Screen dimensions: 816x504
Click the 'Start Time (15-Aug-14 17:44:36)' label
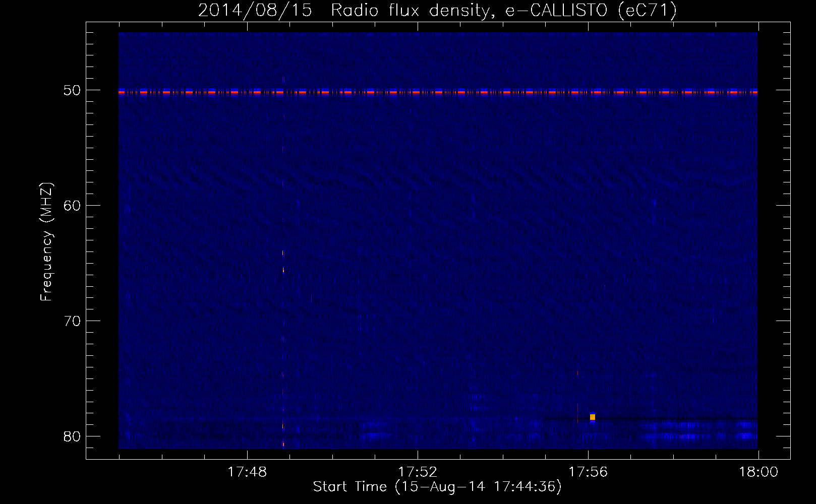pos(437,487)
